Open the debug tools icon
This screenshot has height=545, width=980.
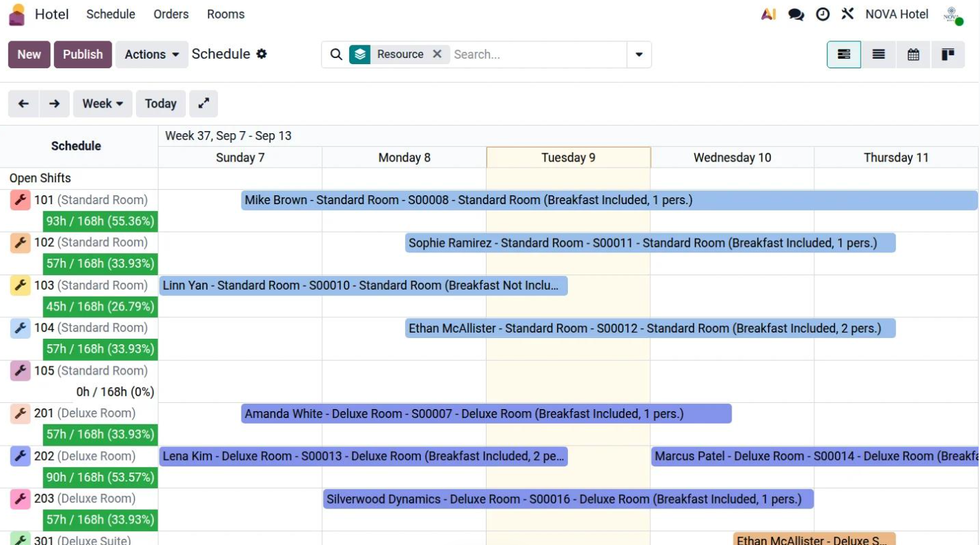(847, 14)
